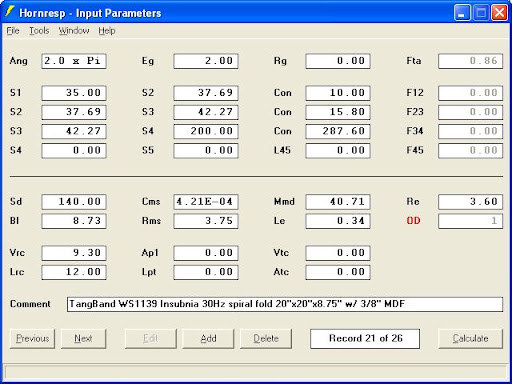The image size is (512, 384).
Task: Select the Cms field with 4.21E-04
Action: 206,202
